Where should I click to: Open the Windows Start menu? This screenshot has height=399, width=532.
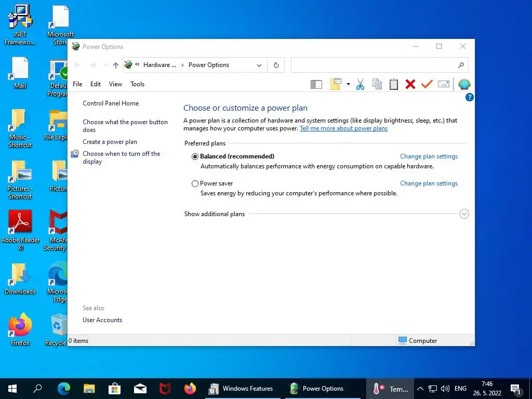pyautogui.click(x=12, y=389)
